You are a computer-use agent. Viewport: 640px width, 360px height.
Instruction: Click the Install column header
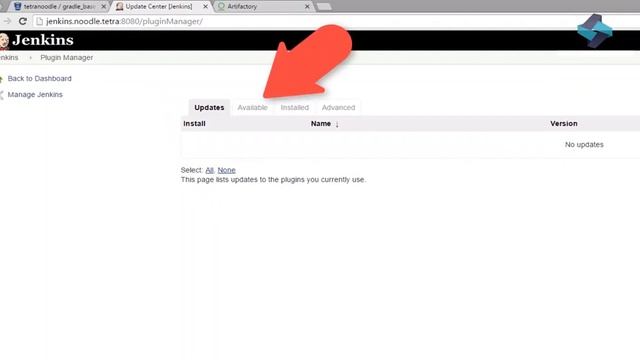point(194,124)
